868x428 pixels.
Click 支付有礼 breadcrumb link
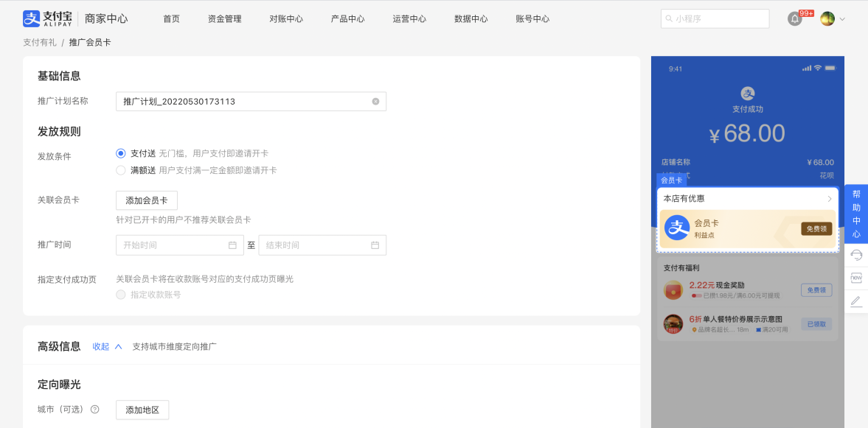pyautogui.click(x=40, y=42)
